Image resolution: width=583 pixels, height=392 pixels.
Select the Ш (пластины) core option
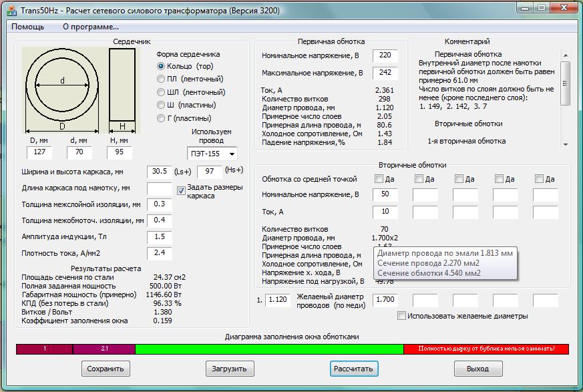tap(161, 106)
